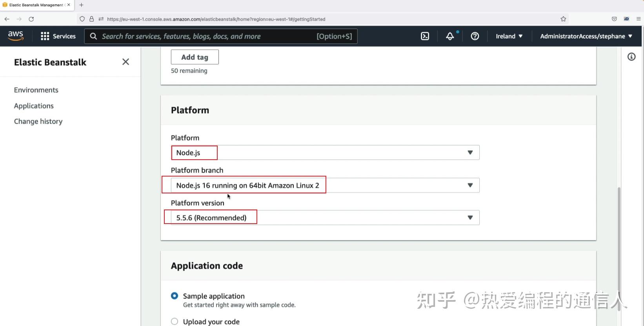Select the Sample application radio button
Image resolution: width=644 pixels, height=326 pixels.
pyautogui.click(x=175, y=296)
